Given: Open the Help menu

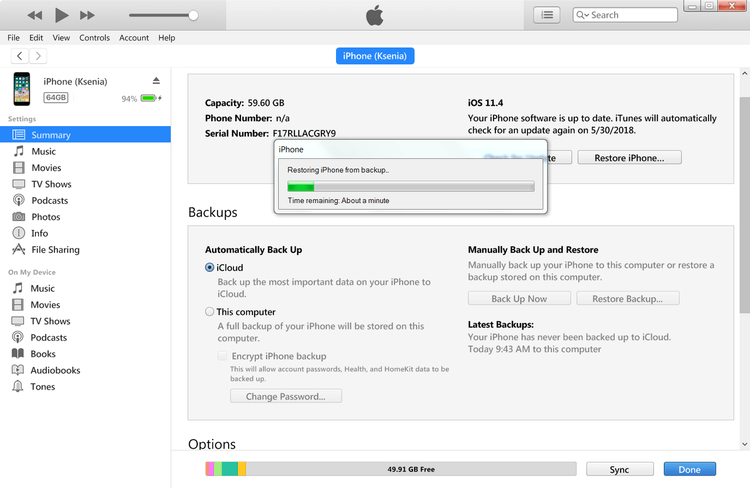Looking at the screenshot, I should click(166, 38).
